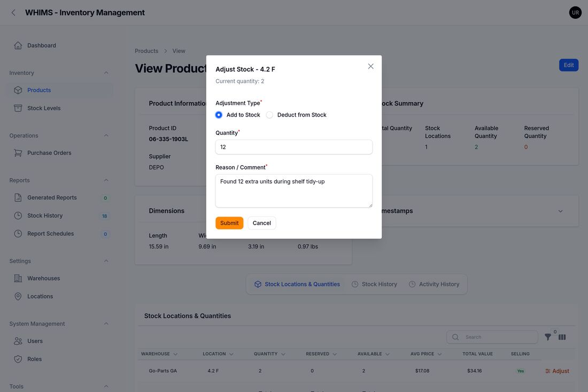Click the Dashboard home icon
Screen dimensions: 588x392
(18, 45)
